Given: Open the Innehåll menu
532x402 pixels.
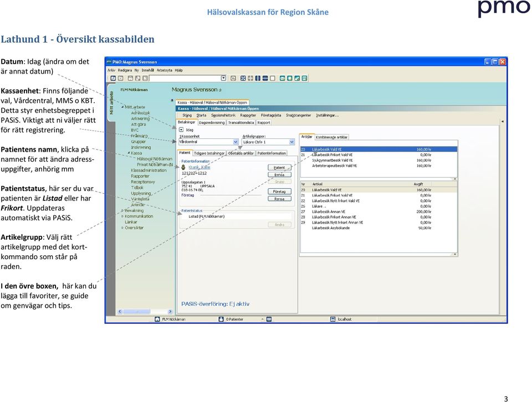Looking at the screenshot, I should tap(147, 70).
